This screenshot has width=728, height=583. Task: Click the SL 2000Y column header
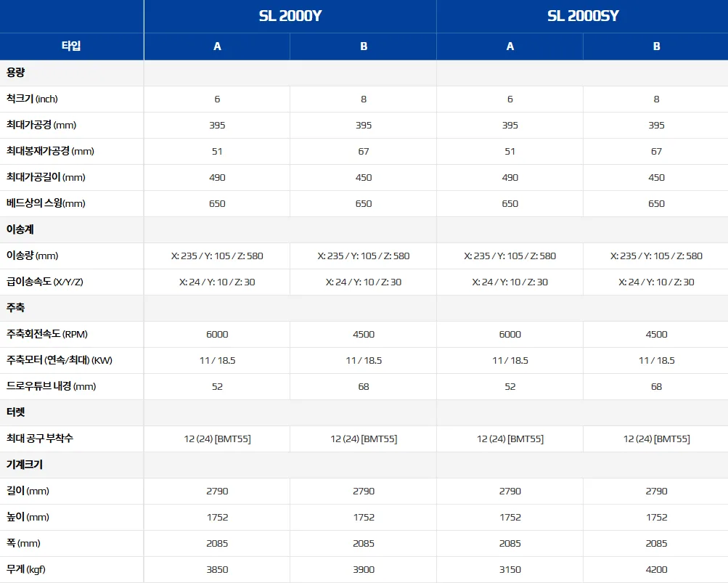pyautogui.click(x=290, y=16)
